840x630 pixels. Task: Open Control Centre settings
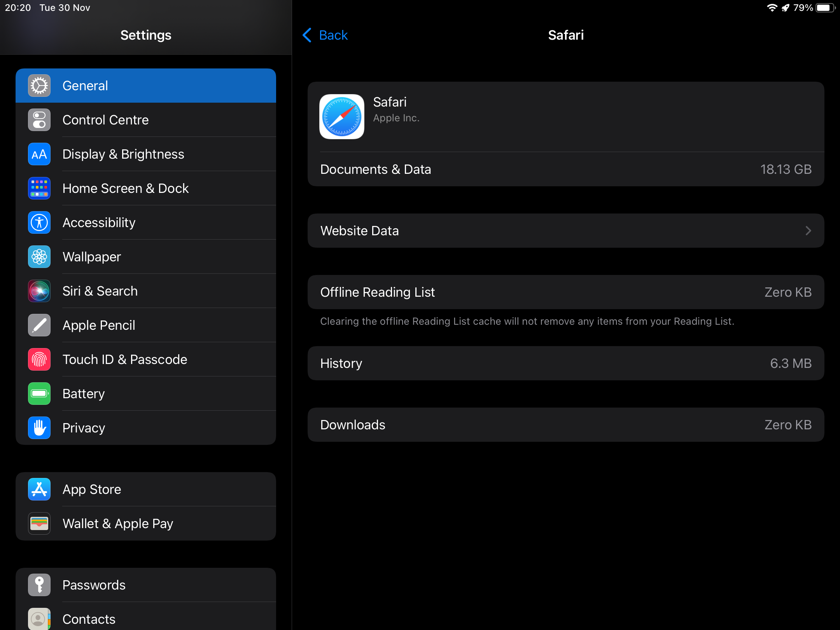pos(146,120)
